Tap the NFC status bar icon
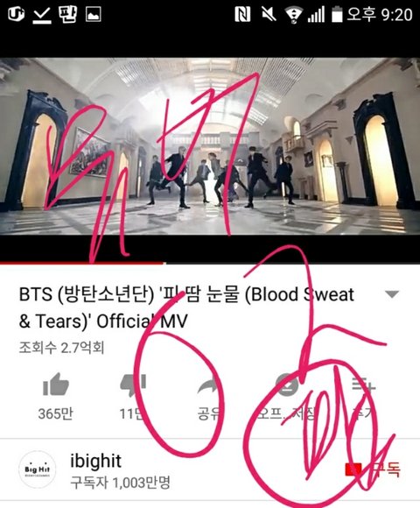Screen dimensions: 420x508 pos(242,15)
